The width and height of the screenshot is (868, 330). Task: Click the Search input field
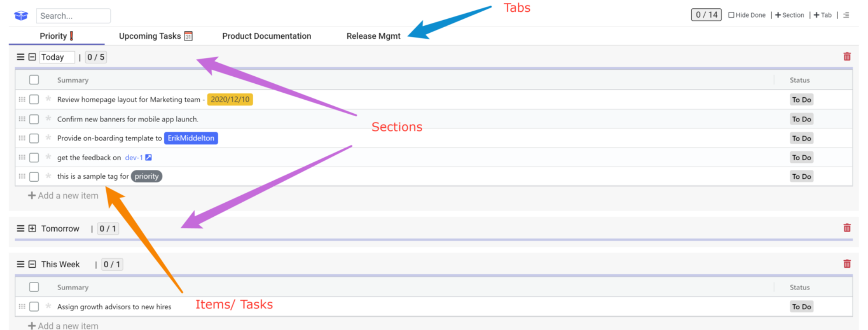tap(73, 16)
